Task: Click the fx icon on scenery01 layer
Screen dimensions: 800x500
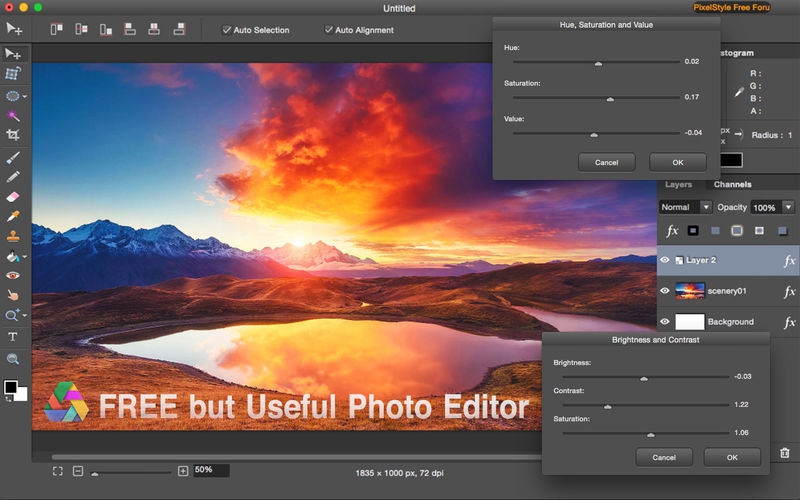Action: [788, 291]
